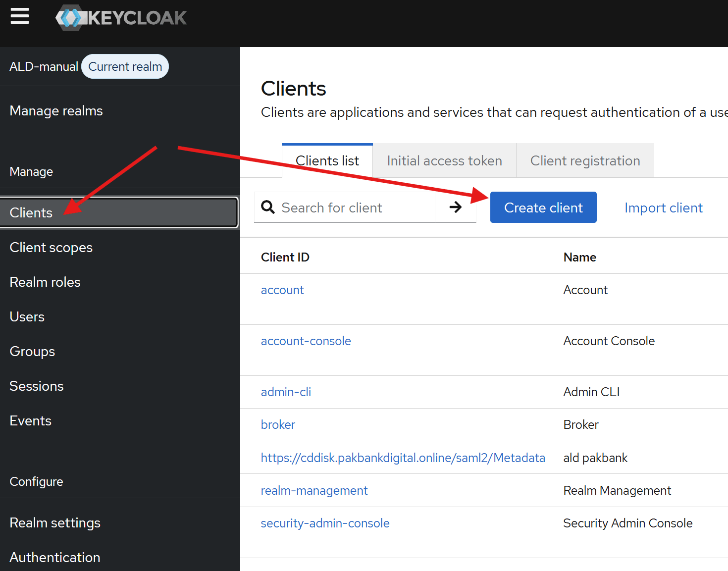Select the 'Security Admin Console' name cell
This screenshot has width=728, height=571.
(627, 523)
